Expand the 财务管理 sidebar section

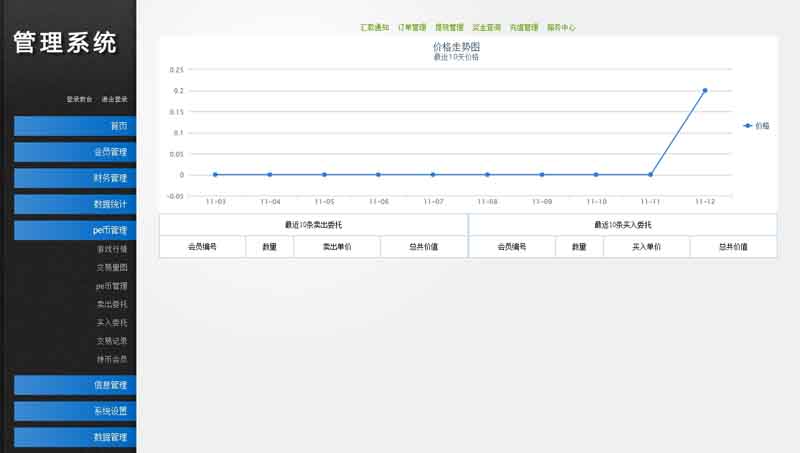(x=75, y=178)
